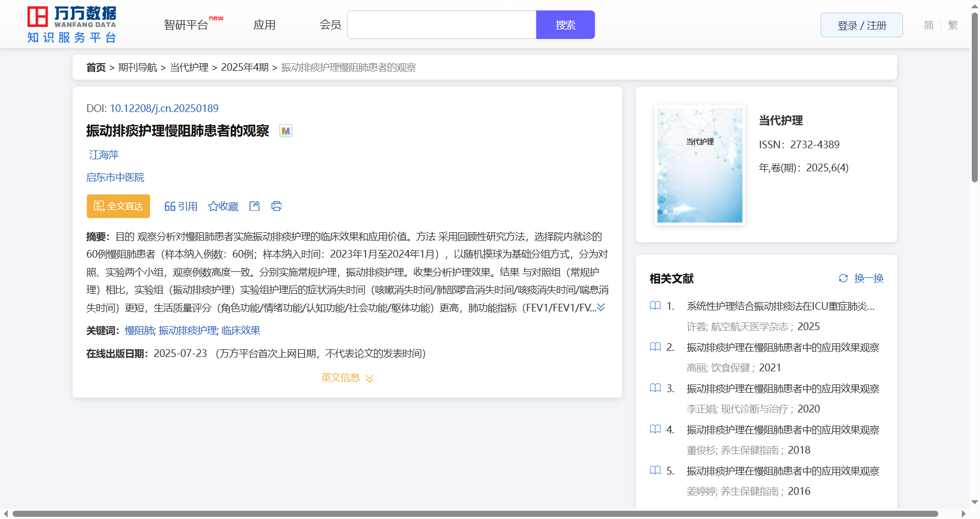
Task: Open the DOI link 10.12208/j.cn.20250189
Action: coord(164,108)
